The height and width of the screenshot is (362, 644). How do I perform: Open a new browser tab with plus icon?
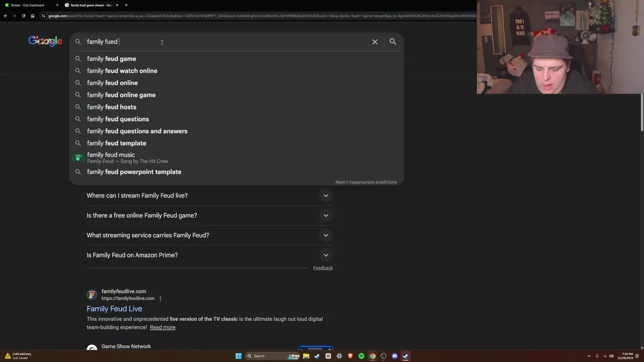click(x=126, y=5)
